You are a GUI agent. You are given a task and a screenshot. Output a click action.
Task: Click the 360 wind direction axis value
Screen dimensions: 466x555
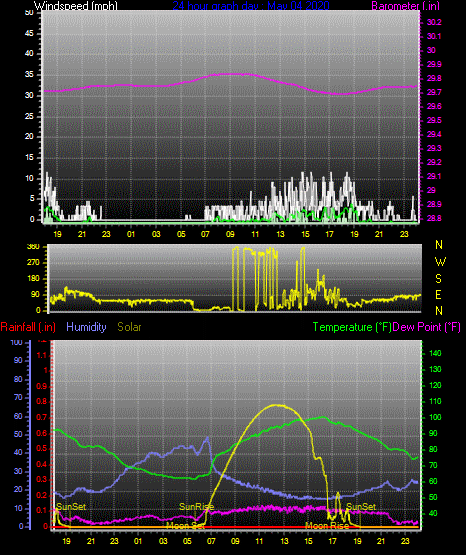33,247
